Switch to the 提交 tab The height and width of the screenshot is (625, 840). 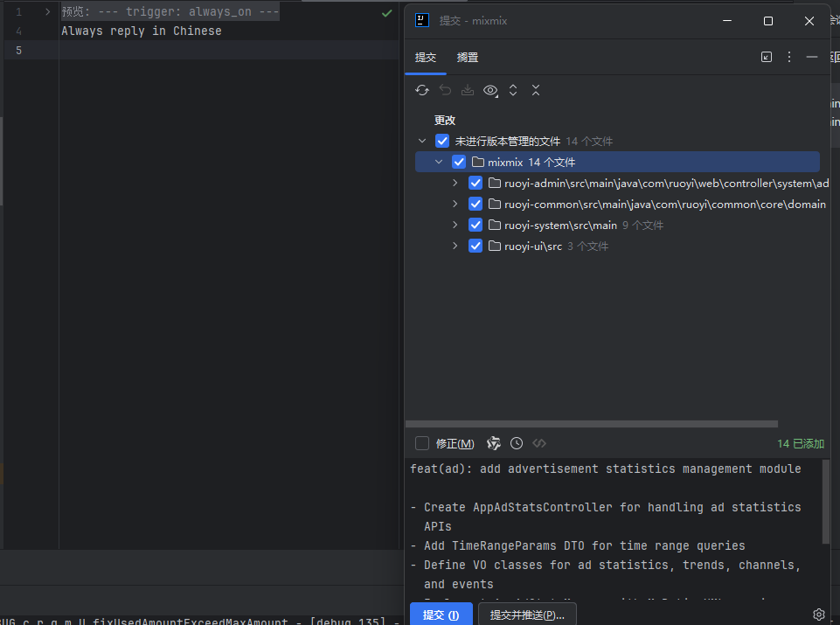pos(426,58)
